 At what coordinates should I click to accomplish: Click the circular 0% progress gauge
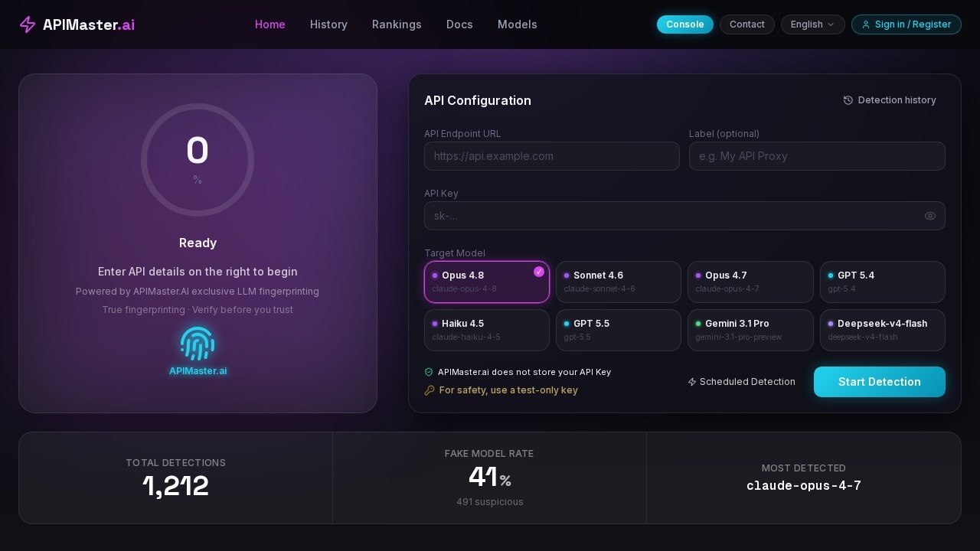click(x=198, y=160)
